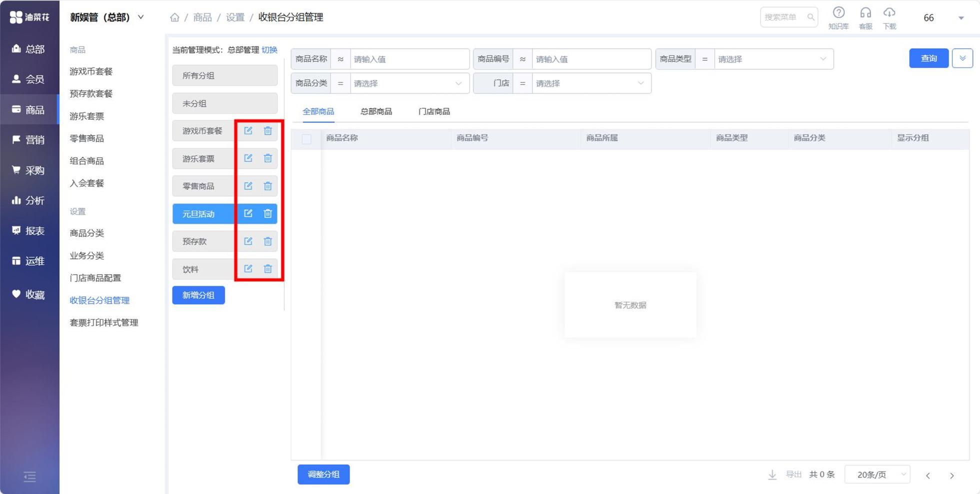The image size is (980, 494).
Task: Click the 搜索菜单 search box
Action: coord(789,17)
